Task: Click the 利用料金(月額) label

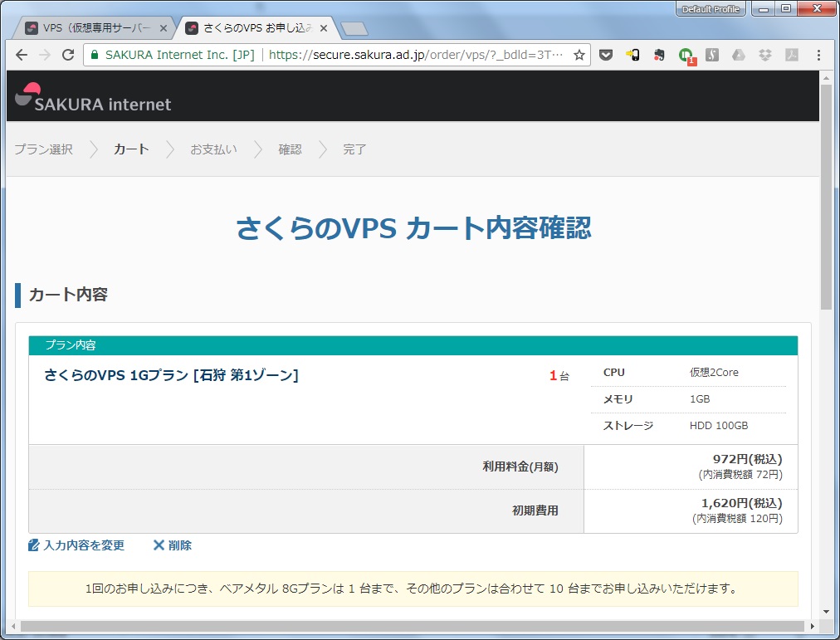Action: pyautogui.click(x=520, y=467)
